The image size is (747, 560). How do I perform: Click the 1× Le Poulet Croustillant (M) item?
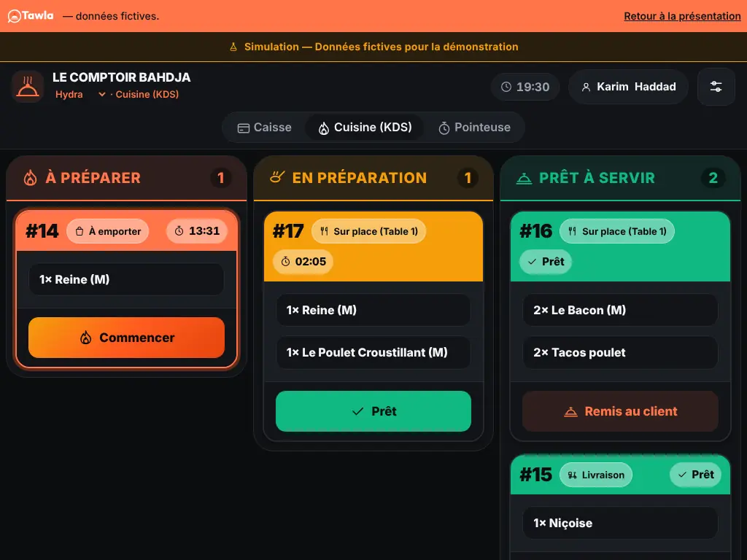[373, 352]
